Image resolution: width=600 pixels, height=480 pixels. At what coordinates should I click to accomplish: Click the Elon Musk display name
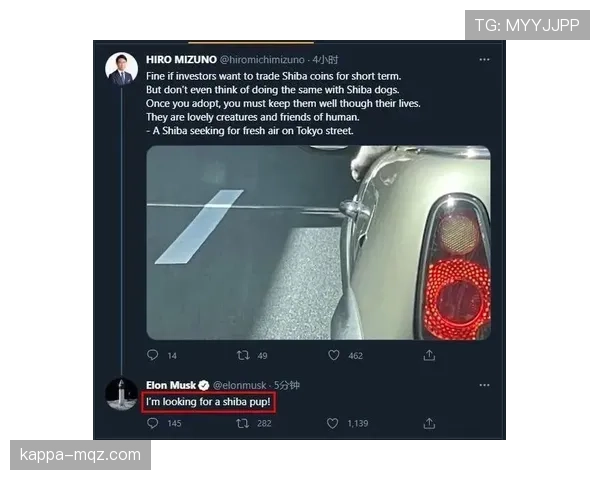pos(171,385)
